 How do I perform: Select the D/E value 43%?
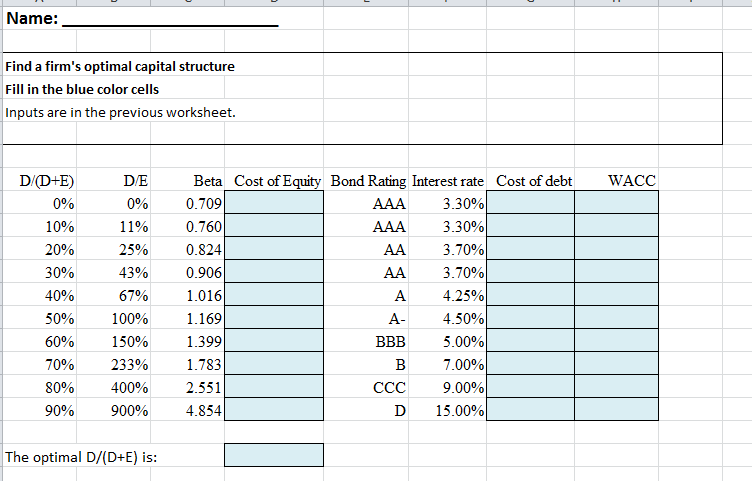pos(134,272)
